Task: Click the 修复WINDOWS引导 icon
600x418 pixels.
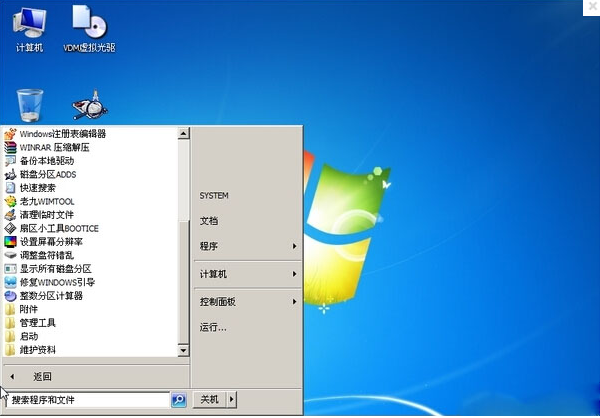Action: click(x=10, y=282)
